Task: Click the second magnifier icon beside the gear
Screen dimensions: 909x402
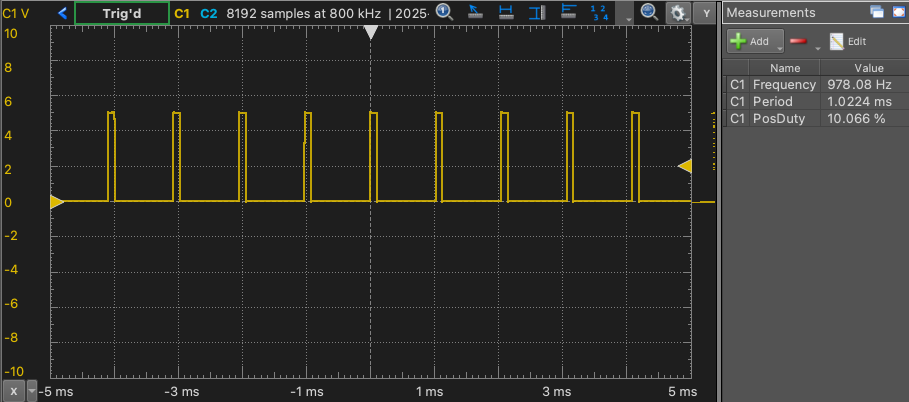Action: coord(648,13)
